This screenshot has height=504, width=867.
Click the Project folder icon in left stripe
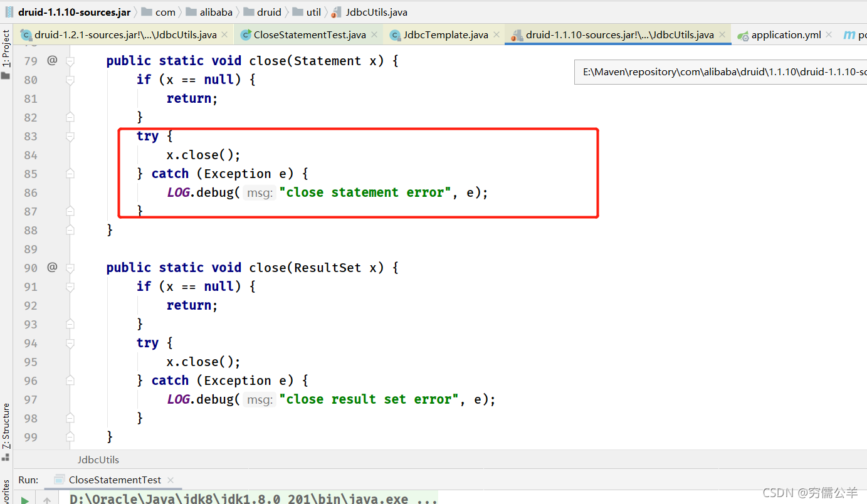[6, 76]
